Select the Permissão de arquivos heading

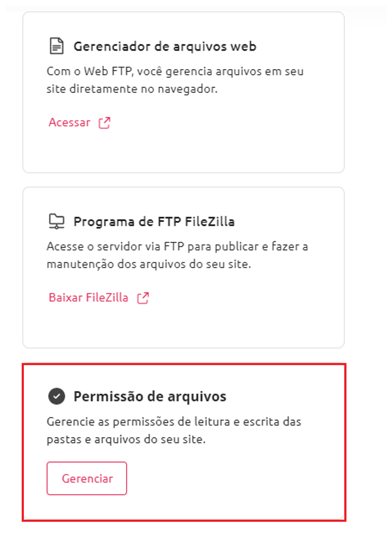point(150,397)
